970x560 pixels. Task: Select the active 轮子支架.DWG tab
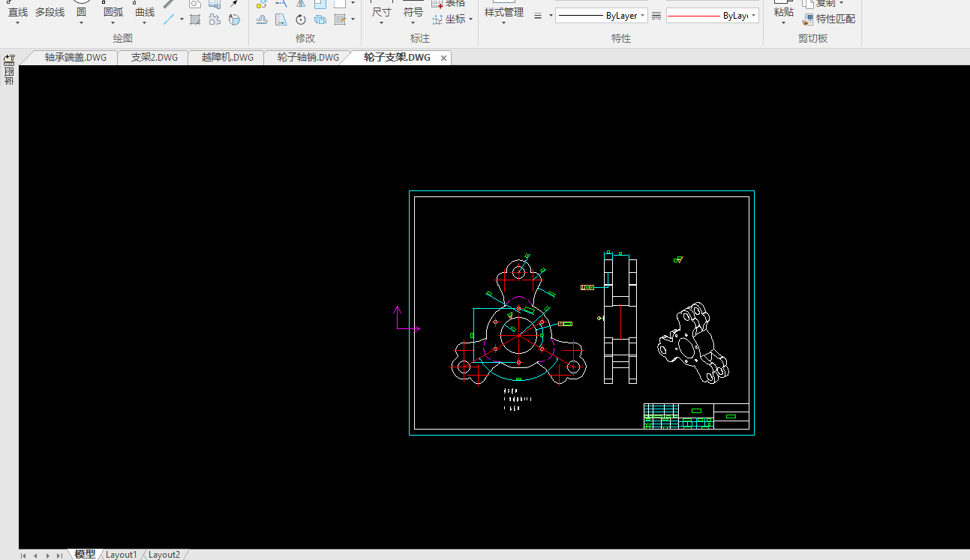click(x=398, y=57)
